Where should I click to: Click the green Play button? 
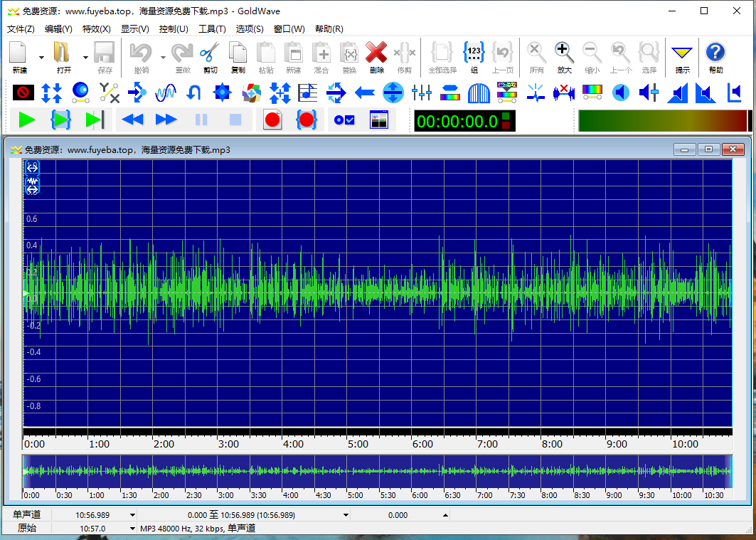[x=27, y=120]
